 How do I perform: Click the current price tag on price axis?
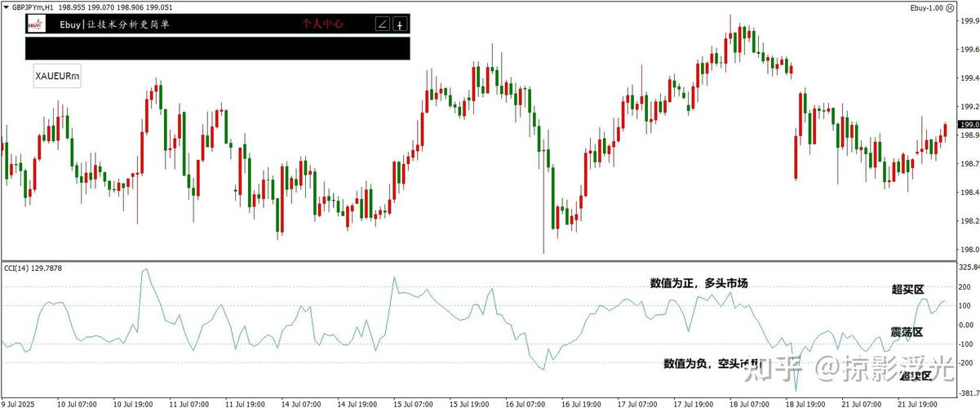pyautogui.click(x=969, y=124)
